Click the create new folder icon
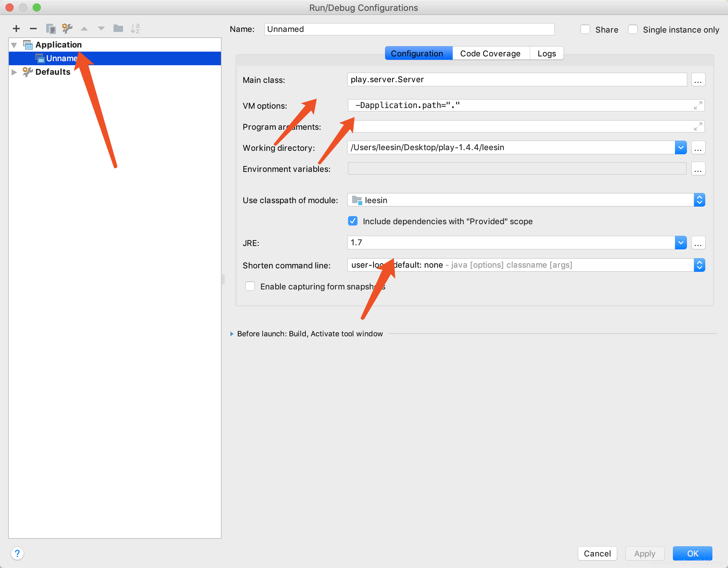The width and height of the screenshot is (728, 568). point(118,29)
